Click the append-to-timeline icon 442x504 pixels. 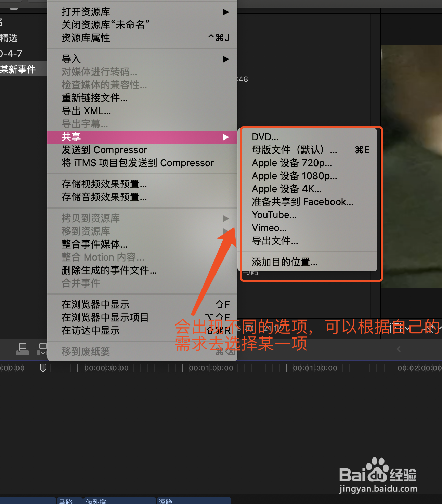(x=43, y=349)
